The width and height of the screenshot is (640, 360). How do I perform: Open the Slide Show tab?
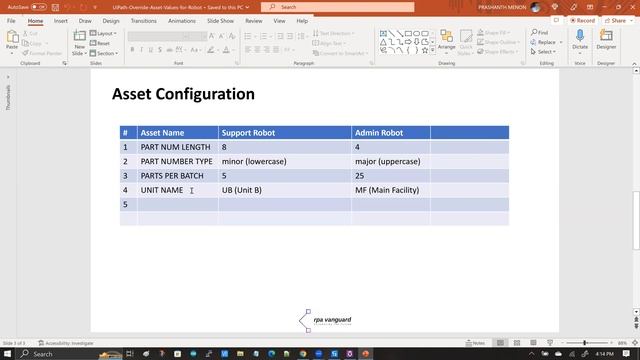point(220,21)
